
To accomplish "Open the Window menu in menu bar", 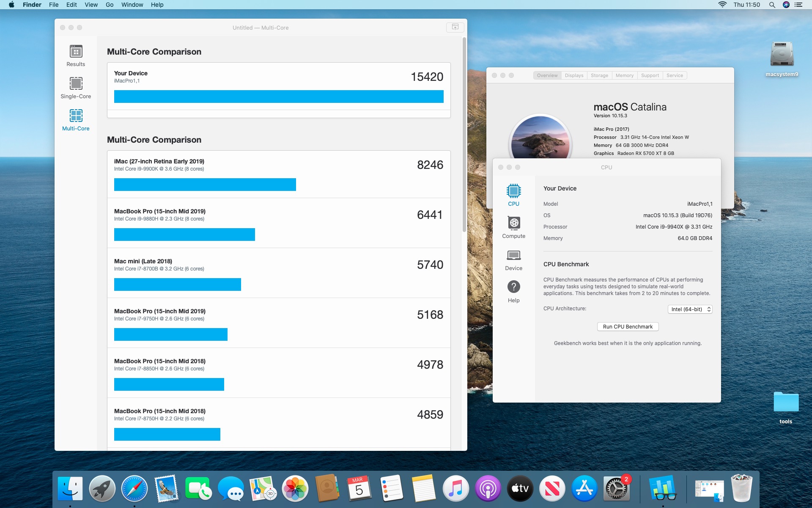I will click(132, 5).
